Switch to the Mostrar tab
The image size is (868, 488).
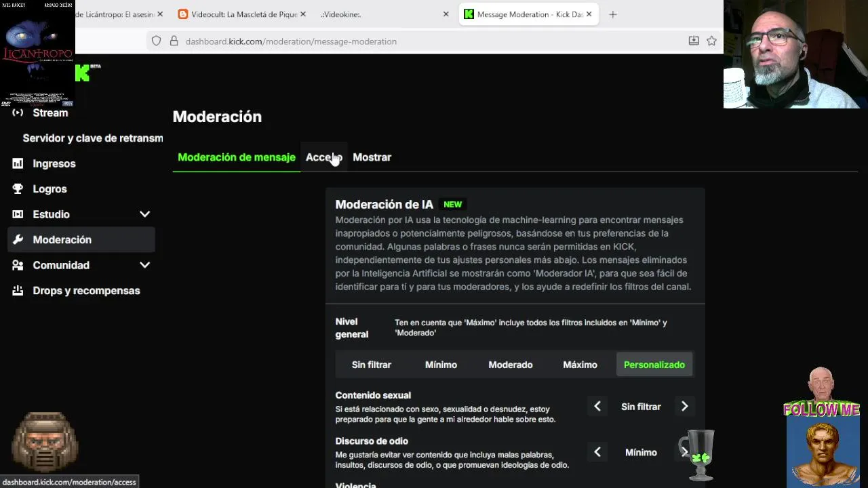click(x=372, y=157)
